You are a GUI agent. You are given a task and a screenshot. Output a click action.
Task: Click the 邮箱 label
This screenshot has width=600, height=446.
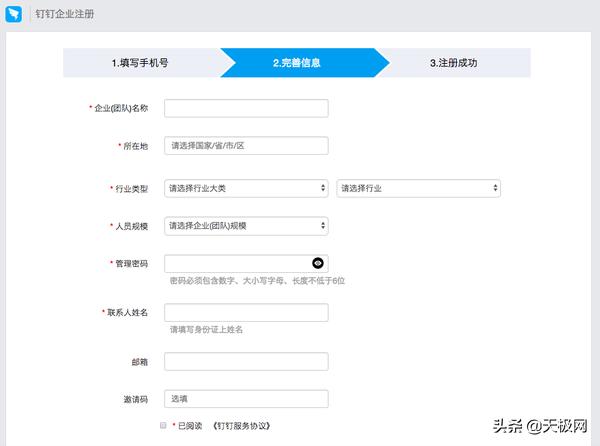140,362
